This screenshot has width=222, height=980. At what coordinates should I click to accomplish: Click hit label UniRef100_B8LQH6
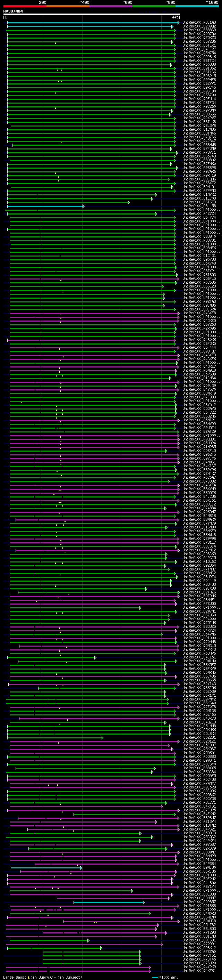click(x=199, y=180)
